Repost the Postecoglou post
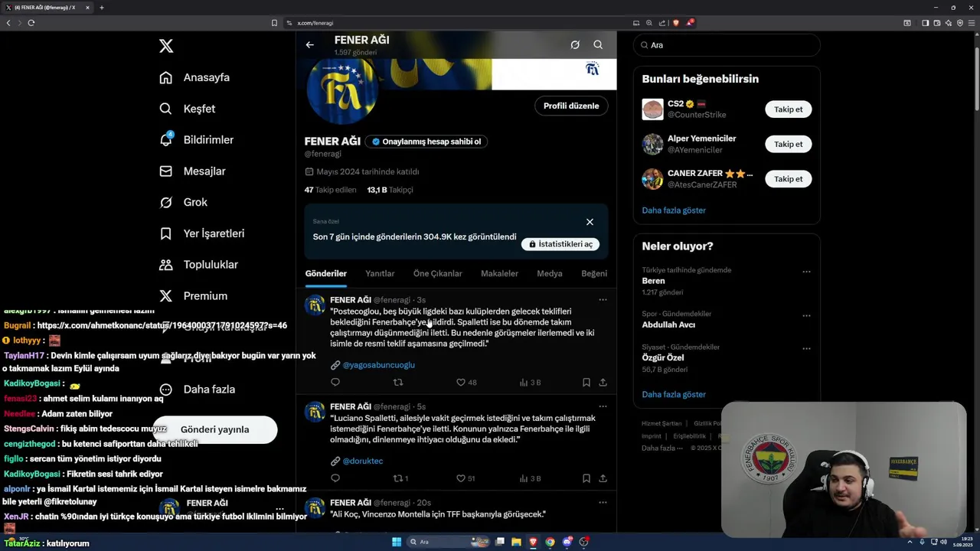 click(x=398, y=383)
